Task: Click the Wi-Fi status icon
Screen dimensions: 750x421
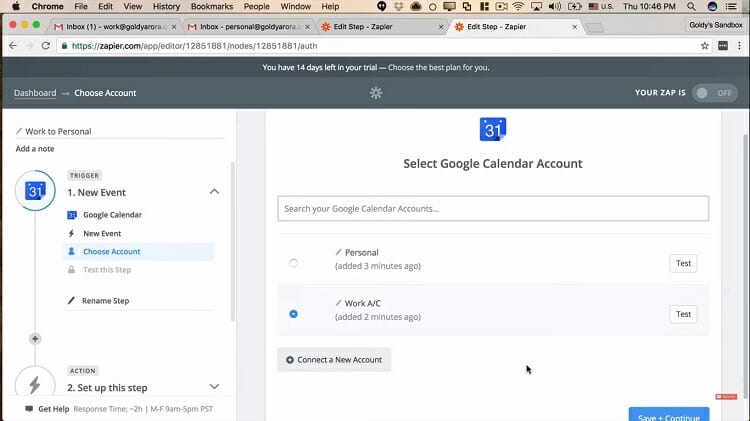Action: pyautogui.click(x=518, y=7)
